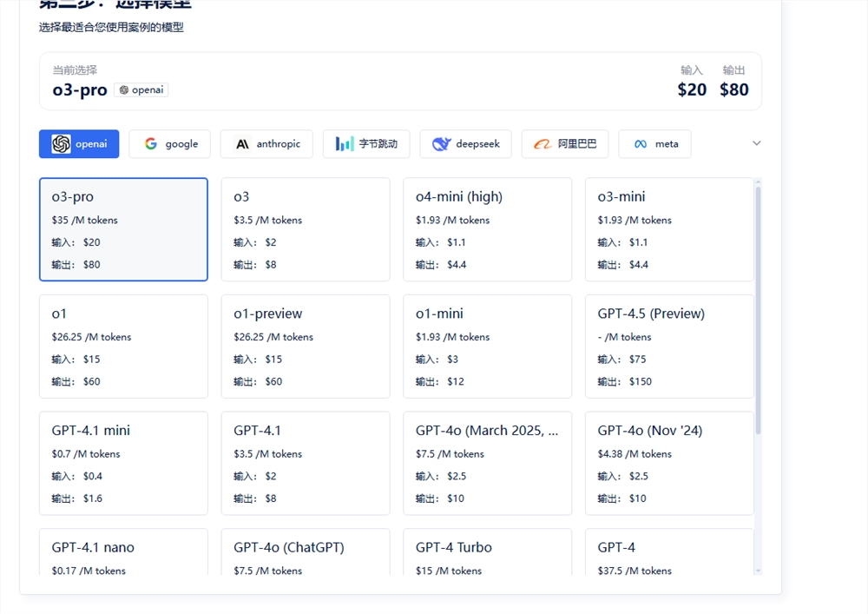Click the Alibaba (阿里巴巴) logo icon
The image size is (868, 614).
[x=543, y=144]
